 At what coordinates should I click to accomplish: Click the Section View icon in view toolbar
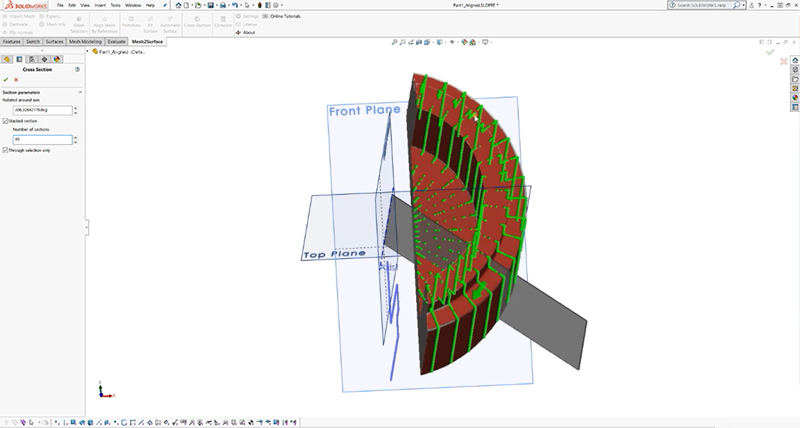point(419,42)
